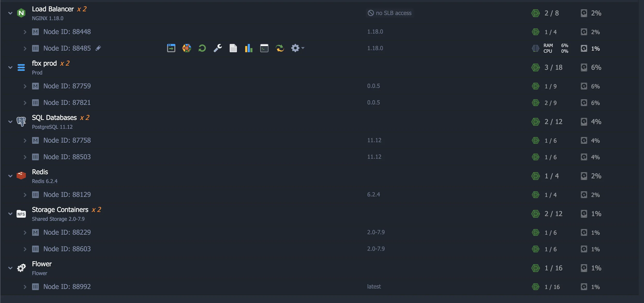The image size is (644, 303).
Task: Click the wrench/settings tool for Node 88485
Action: click(x=217, y=48)
